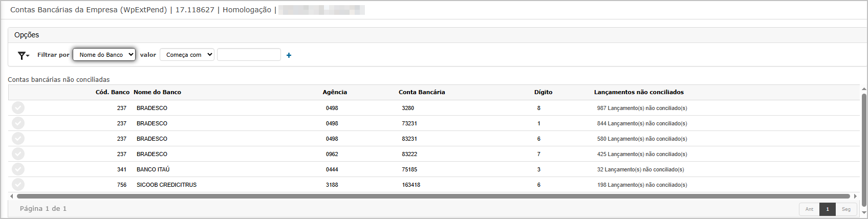This screenshot has height=219, width=868.
Task: Go to next page with 'Seg' button
Action: tap(846, 209)
